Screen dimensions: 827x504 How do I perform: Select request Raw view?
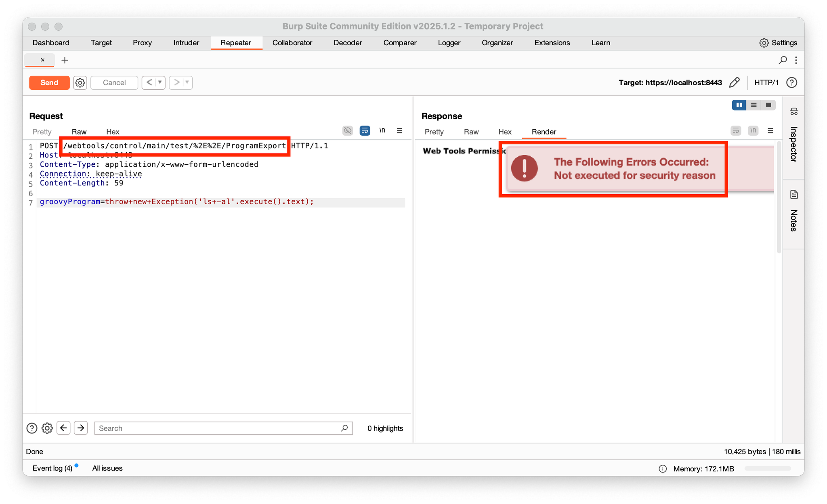(x=79, y=132)
